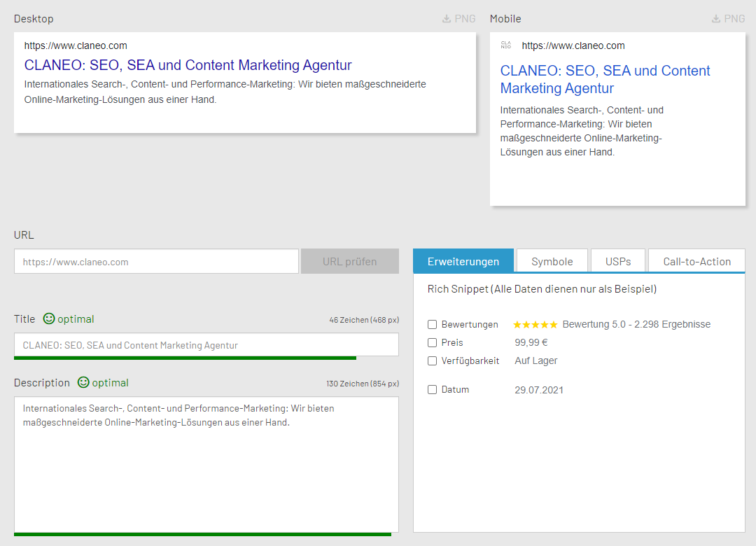Tick the Datum checkbox
This screenshot has height=546, width=756.
tap(432, 390)
